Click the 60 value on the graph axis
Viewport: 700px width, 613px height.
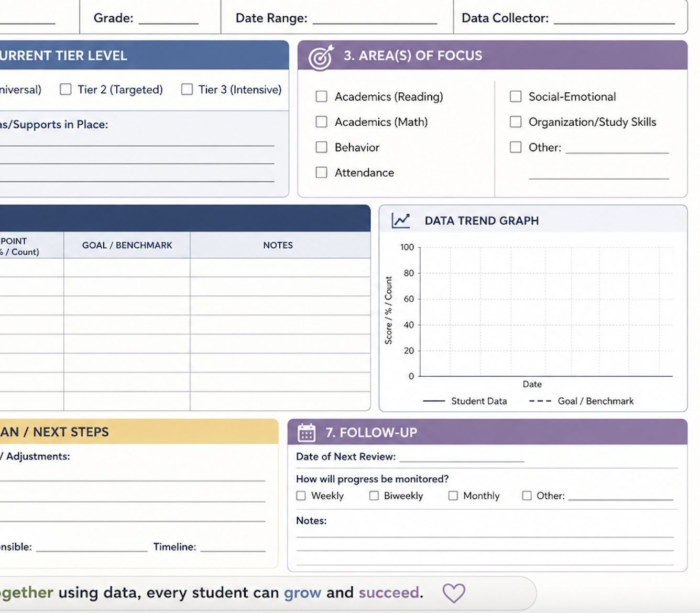pyautogui.click(x=409, y=299)
